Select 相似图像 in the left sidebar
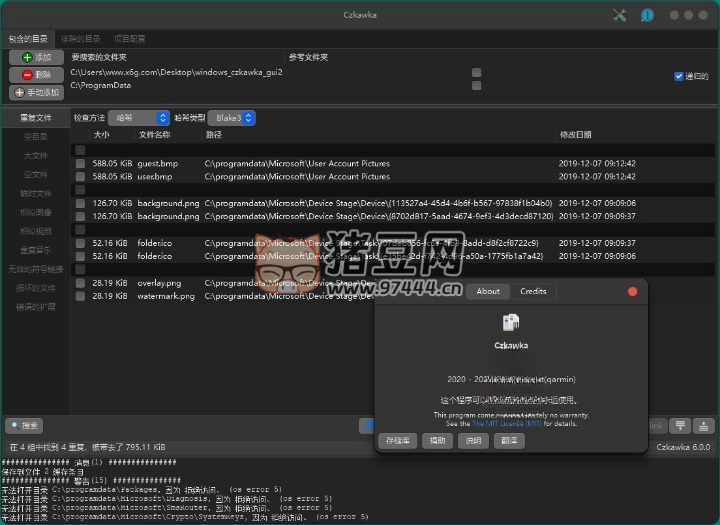 coord(36,212)
